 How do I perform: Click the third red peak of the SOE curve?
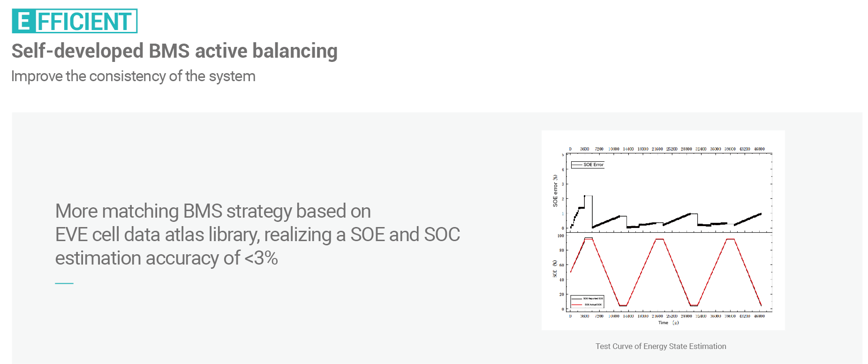(730, 239)
